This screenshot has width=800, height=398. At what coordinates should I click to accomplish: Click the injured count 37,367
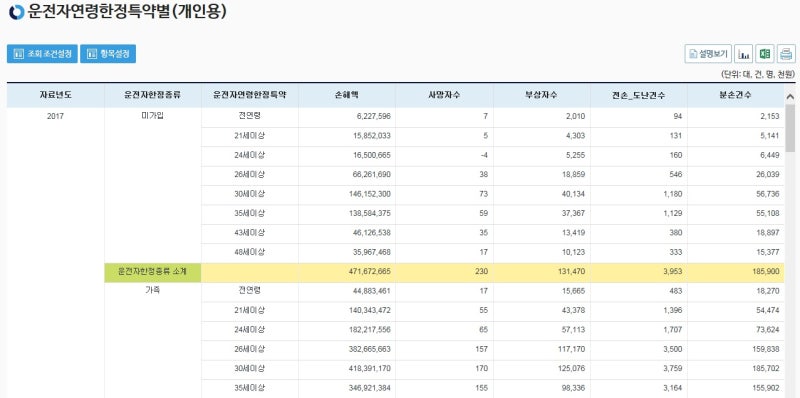(x=573, y=213)
